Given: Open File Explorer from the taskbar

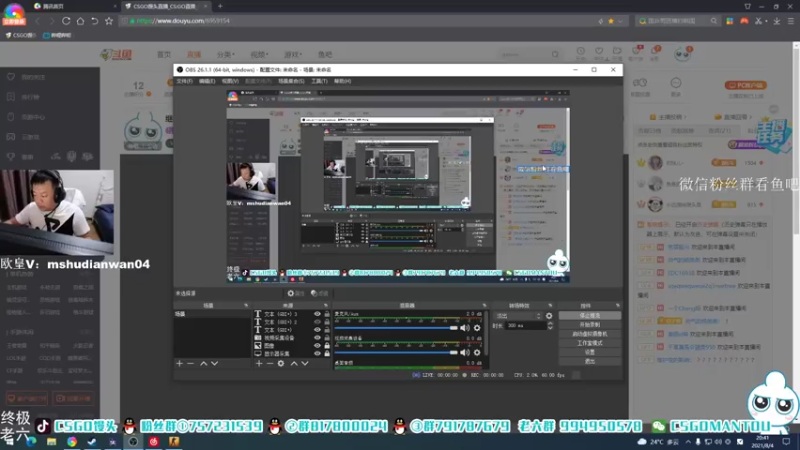Looking at the screenshot, I should pyautogui.click(x=52, y=441).
